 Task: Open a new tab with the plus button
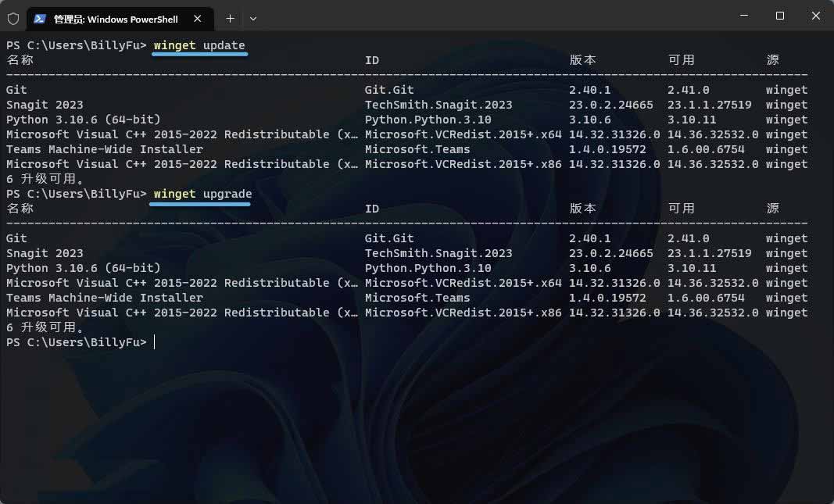(x=230, y=19)
